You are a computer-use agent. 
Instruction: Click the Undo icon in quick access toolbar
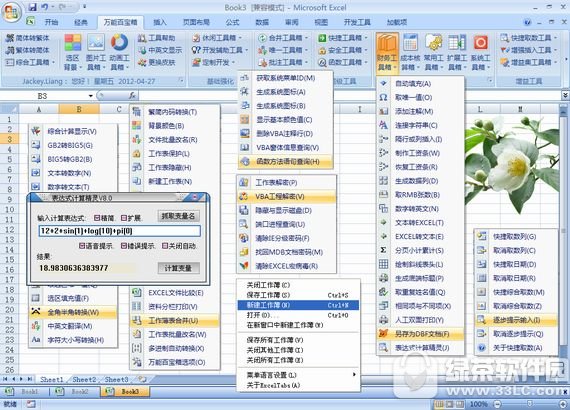[44, 7]
